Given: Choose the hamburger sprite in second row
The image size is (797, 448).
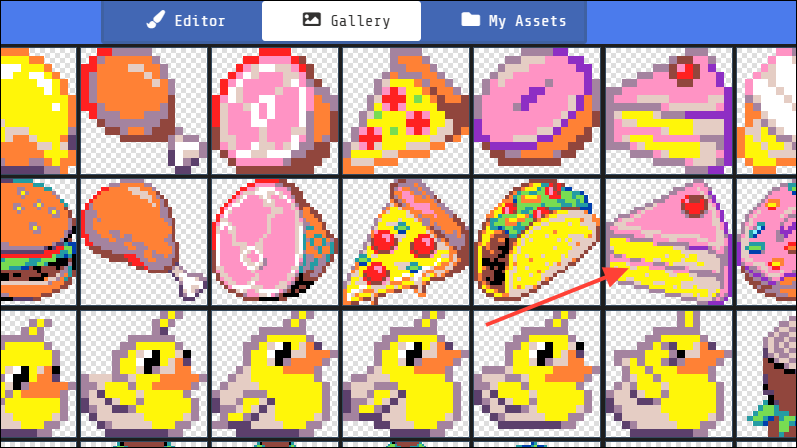Looking at the screenshot, I should click(39, 242).
